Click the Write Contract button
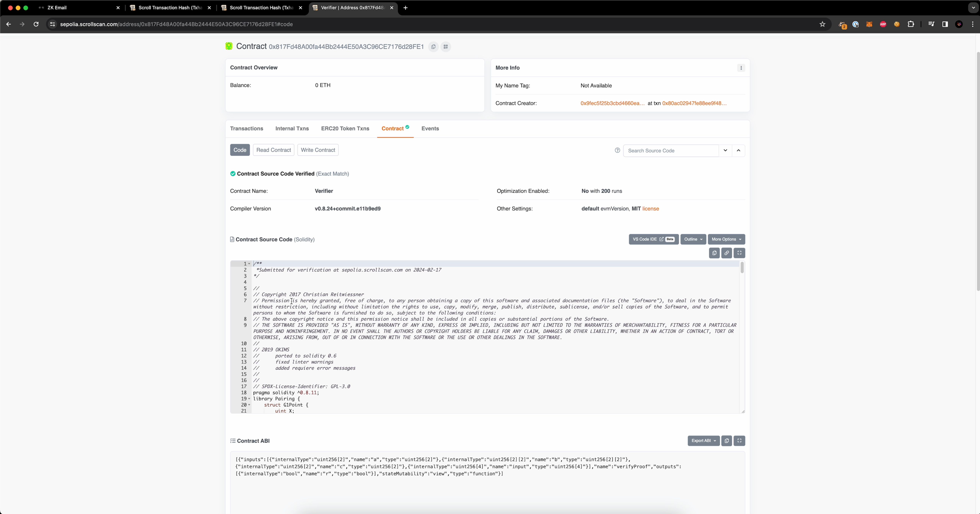This screenshot has height=514, width=980. (318, 149)
